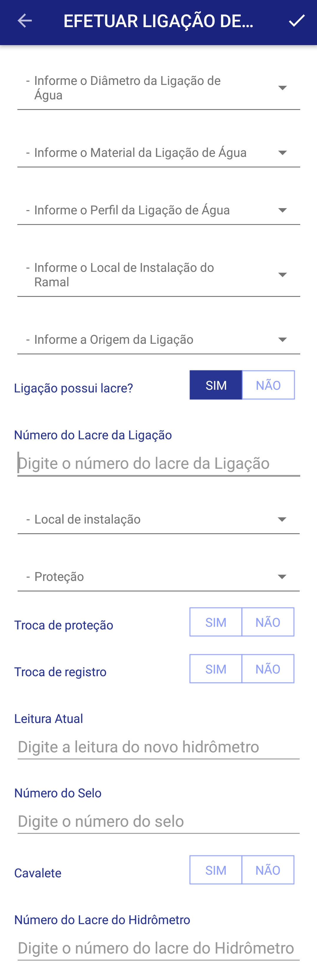Expand the Material da Ligação de Água dropdown
317x980 pixels.
[x=158, y=153]
